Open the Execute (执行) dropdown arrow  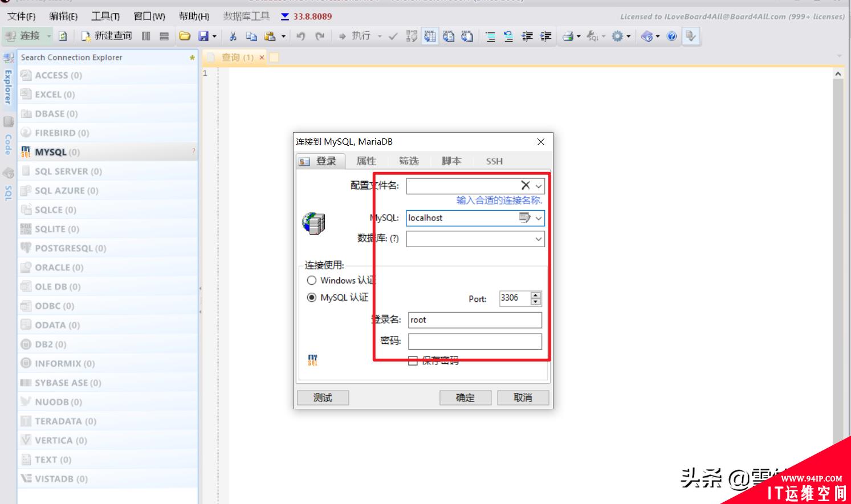[380, 36]
